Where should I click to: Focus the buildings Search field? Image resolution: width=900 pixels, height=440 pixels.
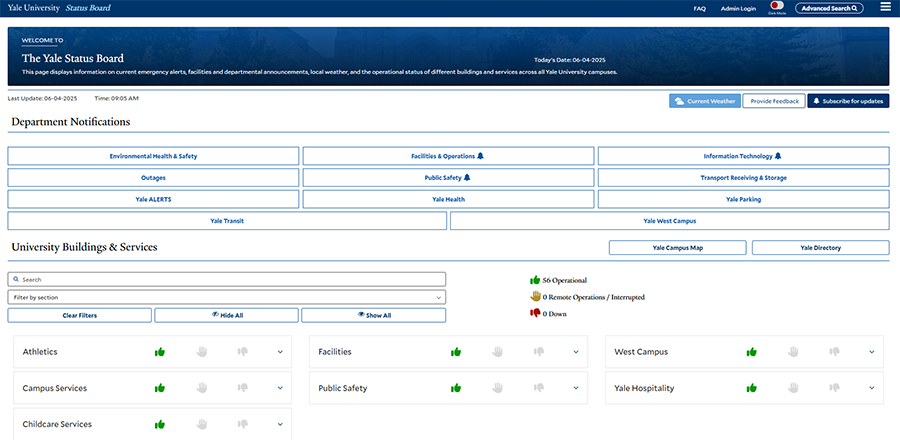[227, 279]
